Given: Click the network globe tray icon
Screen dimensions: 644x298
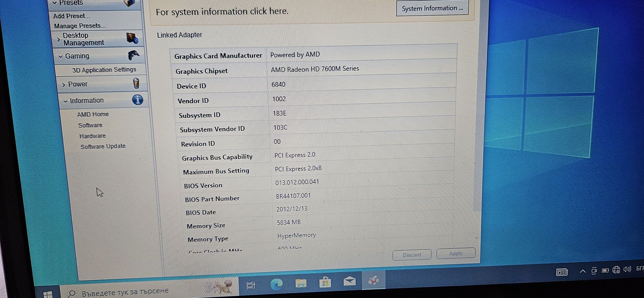Looking at the screenshot, I should [x=616, y=270].
